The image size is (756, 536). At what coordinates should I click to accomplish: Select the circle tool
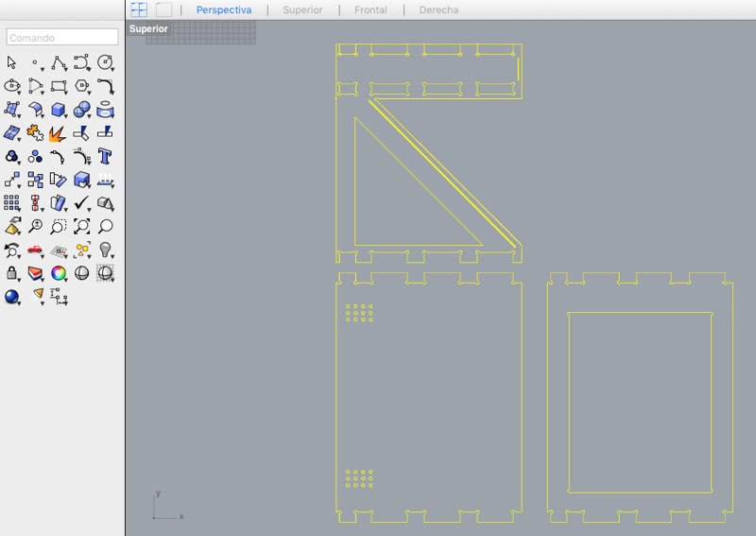[x=105, y=62]
